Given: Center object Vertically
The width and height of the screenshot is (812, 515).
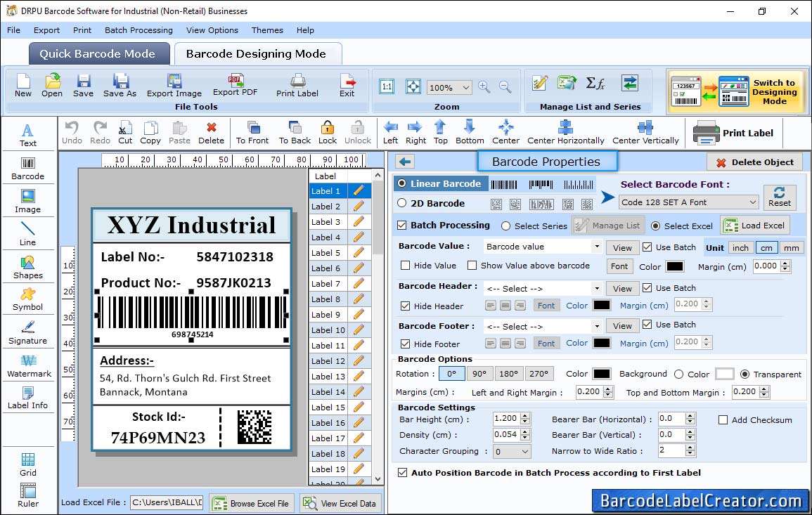Looking at the screenshot, I should click(645, 133).
